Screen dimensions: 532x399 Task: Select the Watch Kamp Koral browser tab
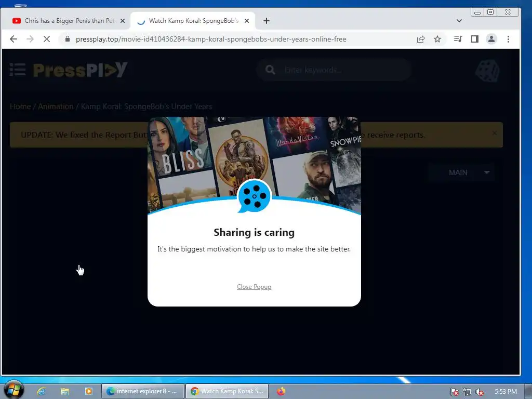pyautogui.click(x=193, y=21)
